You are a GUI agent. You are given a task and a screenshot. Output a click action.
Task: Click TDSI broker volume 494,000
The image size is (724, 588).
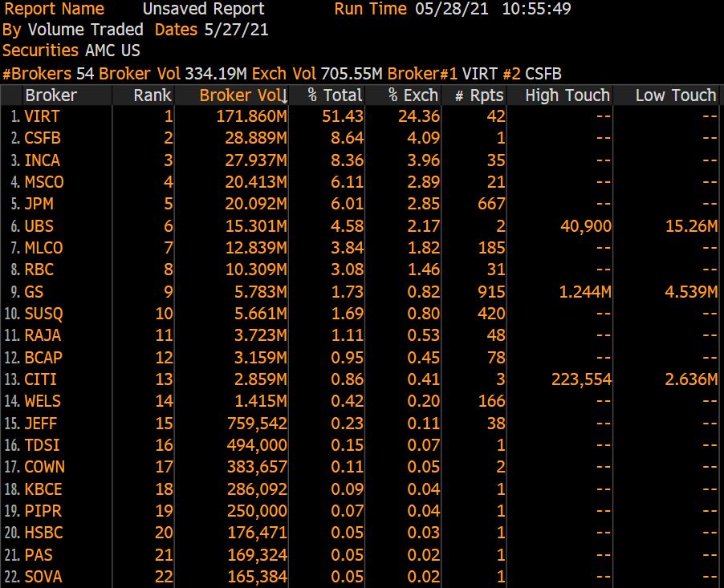[x=257, y=445]
